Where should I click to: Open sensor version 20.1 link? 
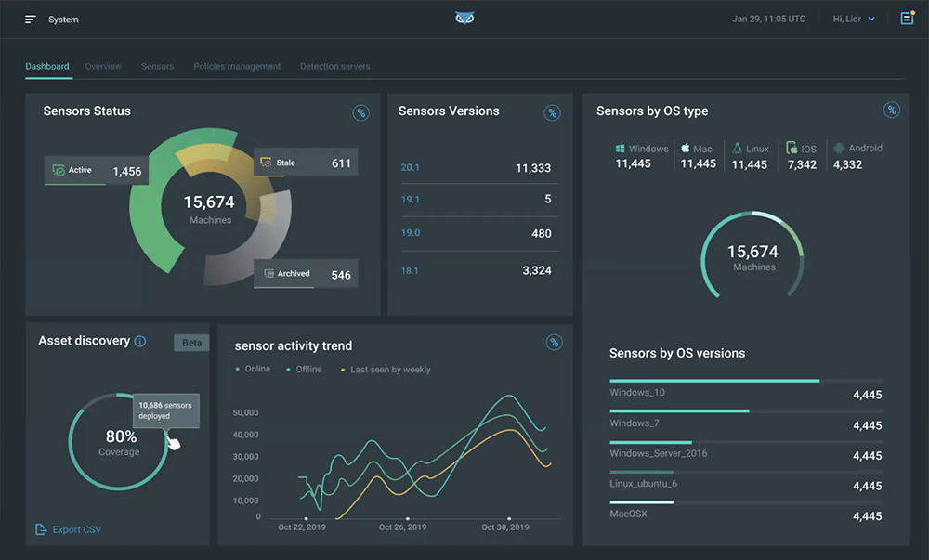pyautogui.click(x=410, y=167)
